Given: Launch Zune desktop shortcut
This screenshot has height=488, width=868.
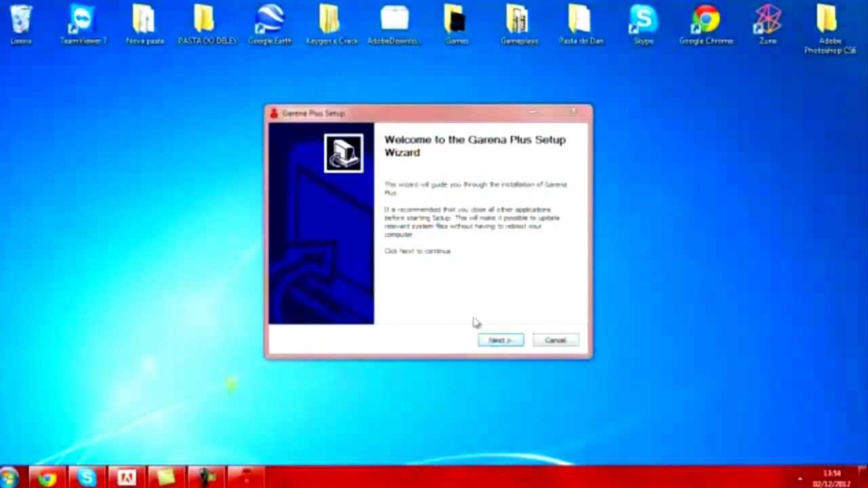Looking at the screenshot, I should point(768,25).
